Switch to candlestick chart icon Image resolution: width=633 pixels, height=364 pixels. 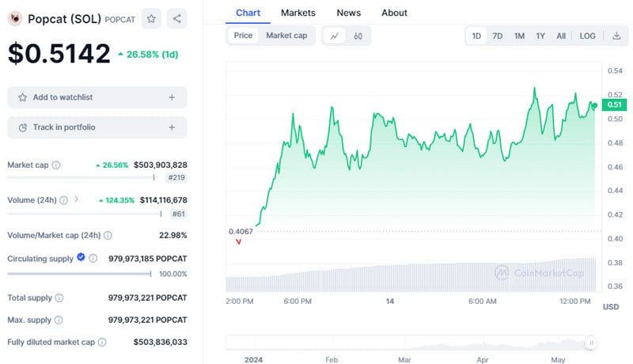[x=358, y=36]
